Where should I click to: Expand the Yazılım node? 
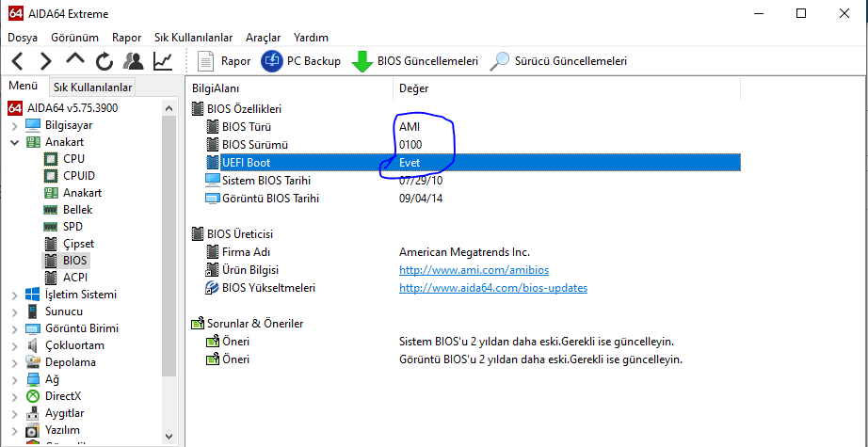point(14,430)
